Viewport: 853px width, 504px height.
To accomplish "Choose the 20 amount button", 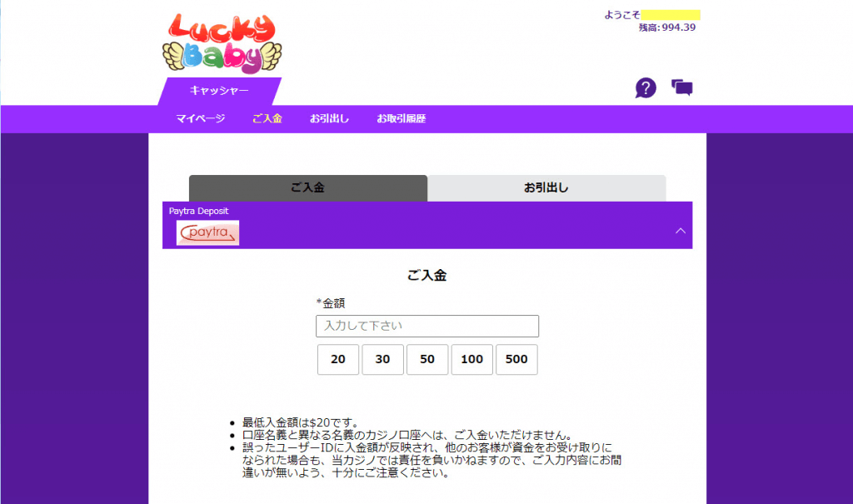I will [x=338, y=359].
